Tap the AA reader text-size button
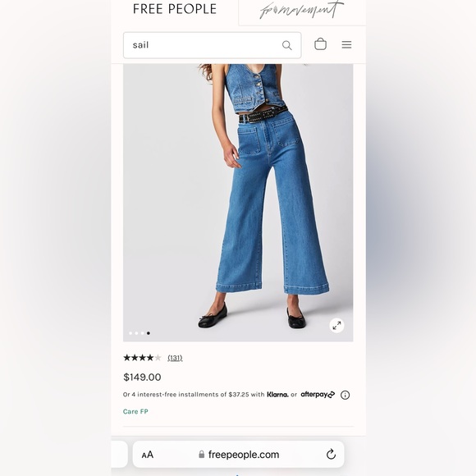The height and width of the screenshot is (476, 476). pos(148,455)
